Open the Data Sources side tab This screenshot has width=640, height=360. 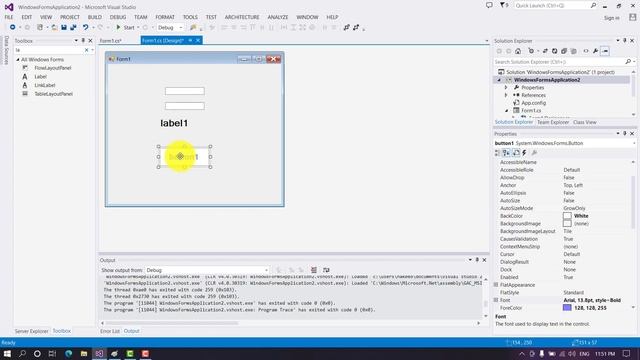pos(6,50)
